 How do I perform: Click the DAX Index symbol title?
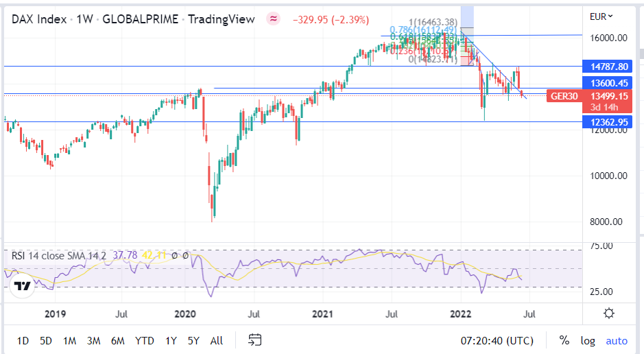(39, 19)
